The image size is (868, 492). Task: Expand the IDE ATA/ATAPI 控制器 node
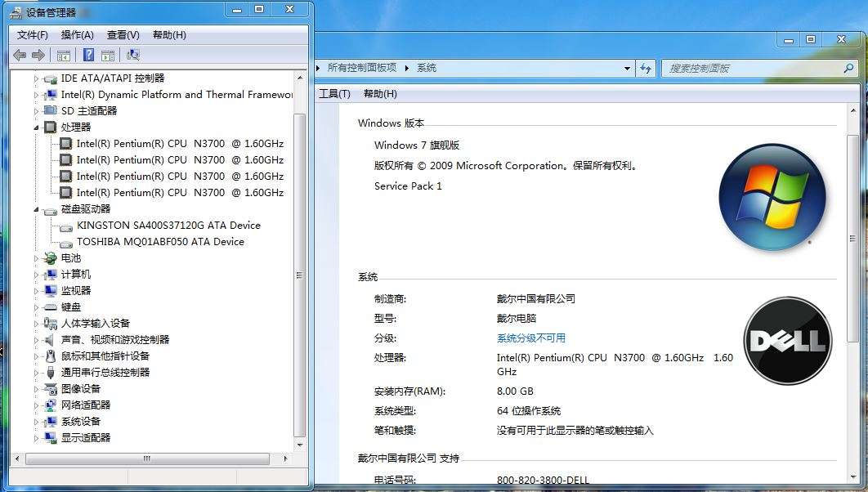37,79
